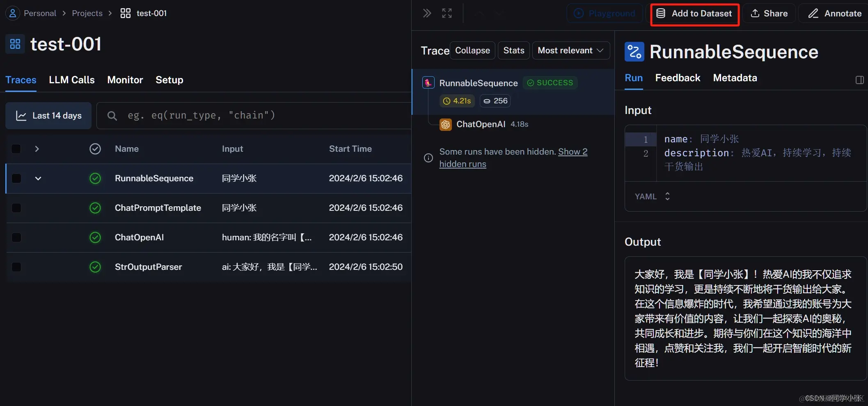Click the Input column header
The height and width of the screenshot is (406, 868).
(232, 149)
